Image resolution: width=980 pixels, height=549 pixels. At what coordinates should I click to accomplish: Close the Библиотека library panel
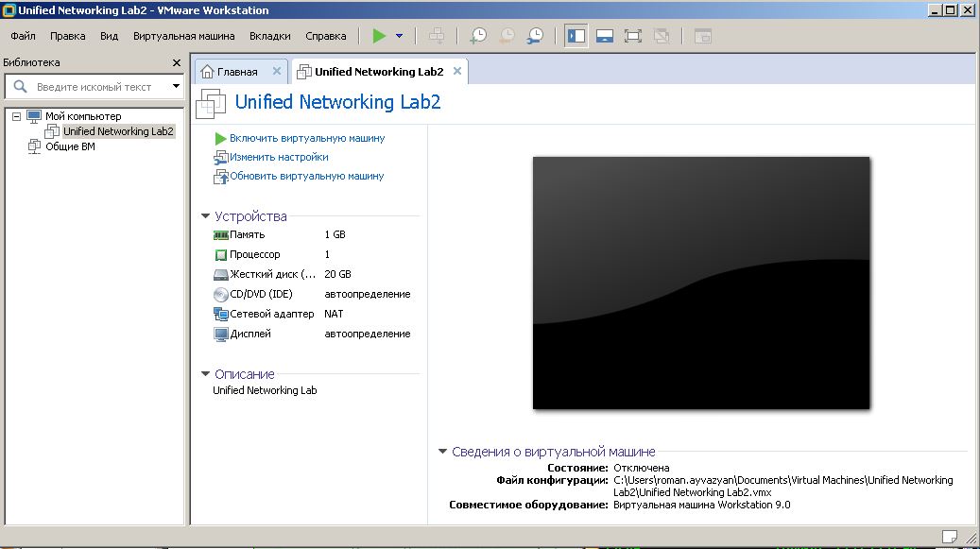click(x=177, y=63)
